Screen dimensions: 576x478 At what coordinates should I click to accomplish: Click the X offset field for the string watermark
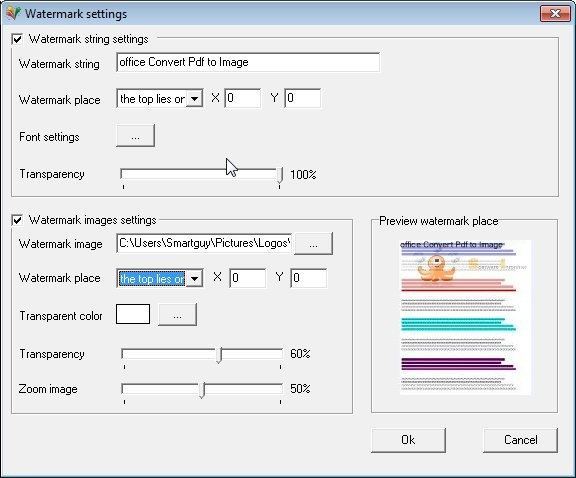click(242, 98)
